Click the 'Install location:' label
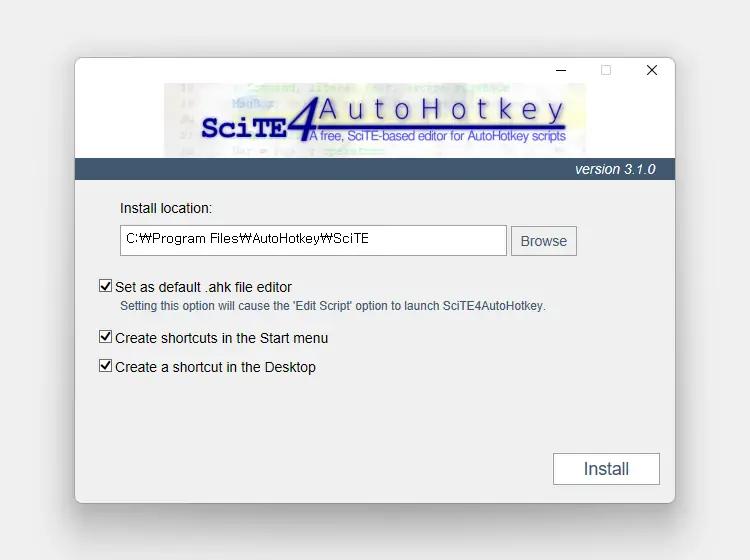Screen dimensions: 750x560 (166, 209)
